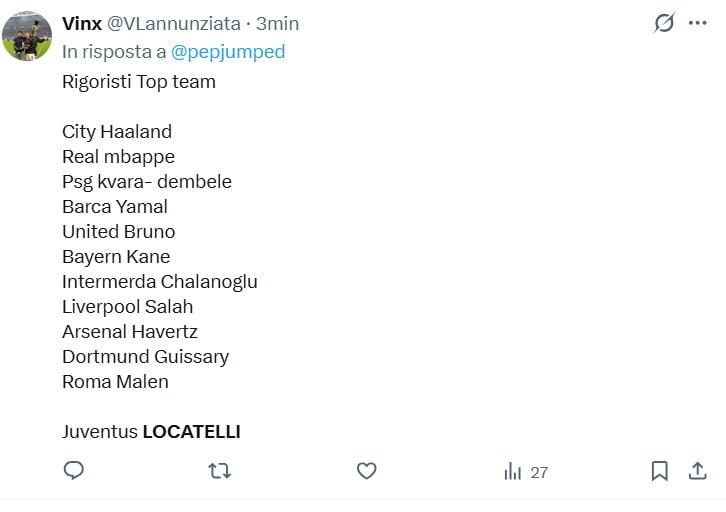Click the 'Rigoristi Top team' text
The image size is (726, 512).
(x=139, y=82)
